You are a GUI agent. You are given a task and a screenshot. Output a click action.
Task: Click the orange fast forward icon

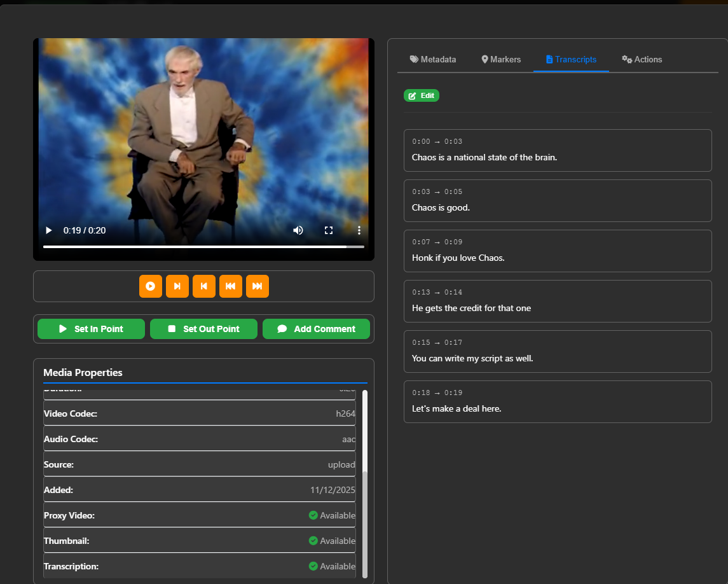coord(257,286)
